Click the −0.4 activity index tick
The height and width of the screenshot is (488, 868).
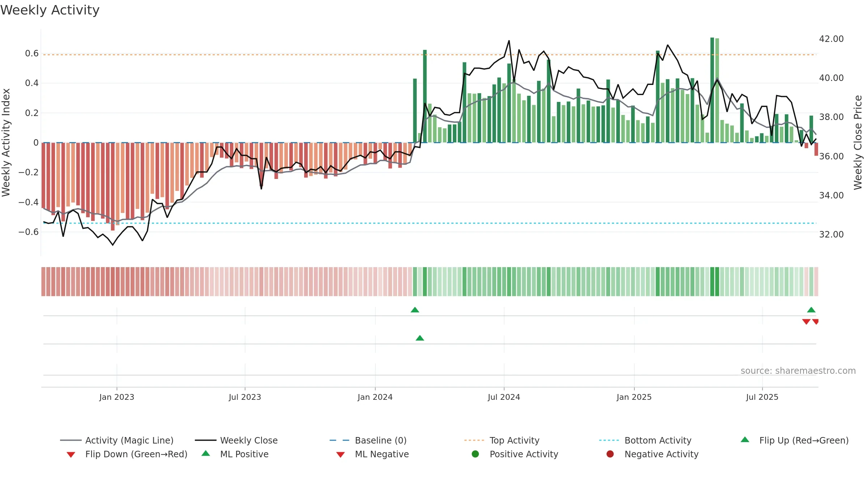coord(29,202)
